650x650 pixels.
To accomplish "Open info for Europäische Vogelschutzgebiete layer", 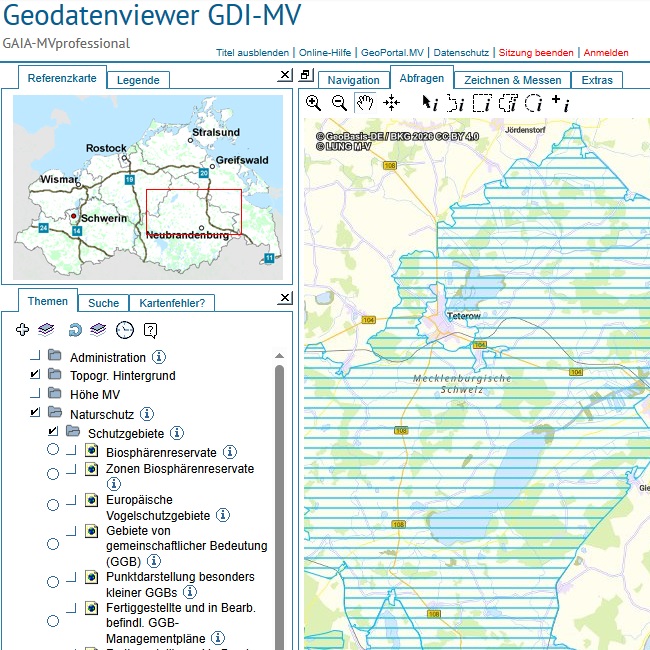I will coord(223,515).
